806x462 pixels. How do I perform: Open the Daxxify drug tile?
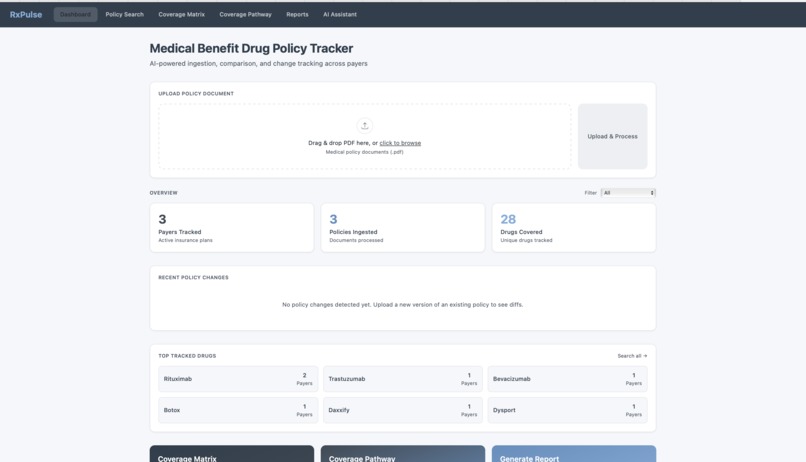(402, 410)
